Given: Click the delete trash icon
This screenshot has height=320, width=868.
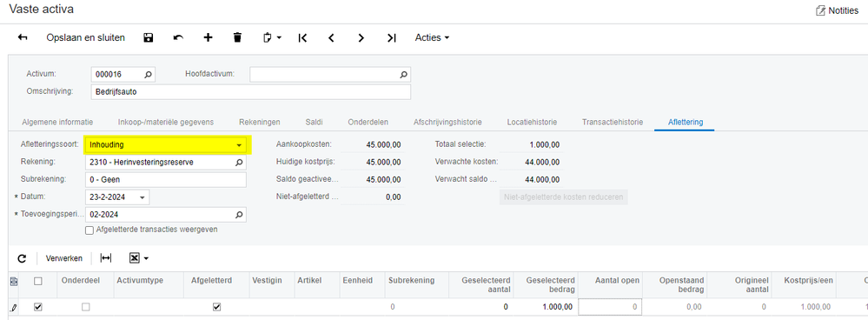Looking at the screenshot, I should click(x=237, y=37).
